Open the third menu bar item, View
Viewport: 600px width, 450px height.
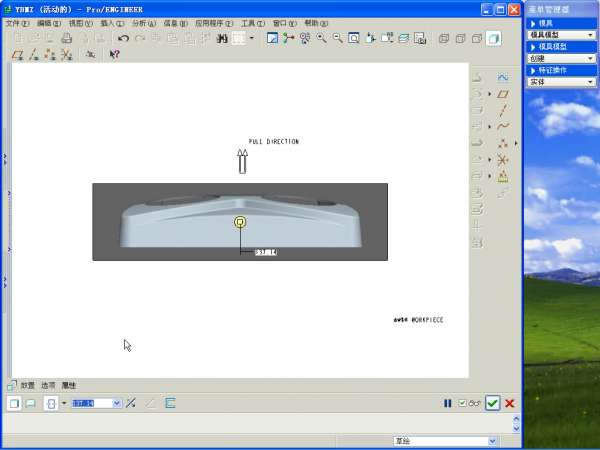tap(81, 23)
